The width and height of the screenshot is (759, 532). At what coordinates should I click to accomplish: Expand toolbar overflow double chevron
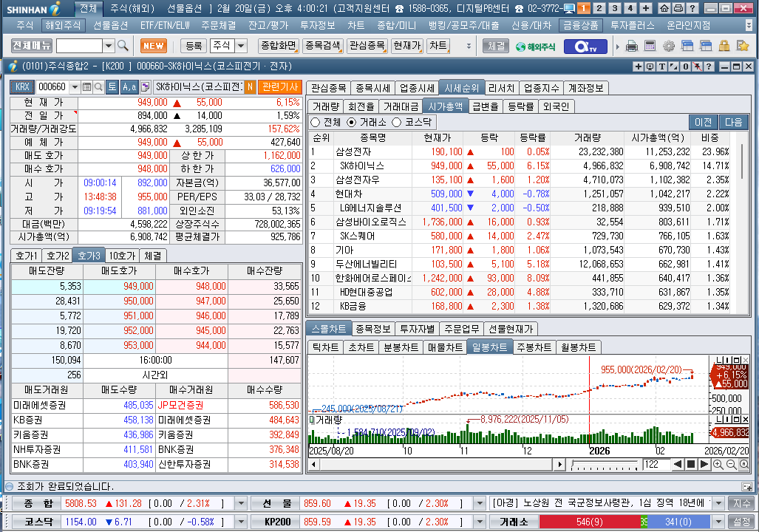[x=469, y=46]
